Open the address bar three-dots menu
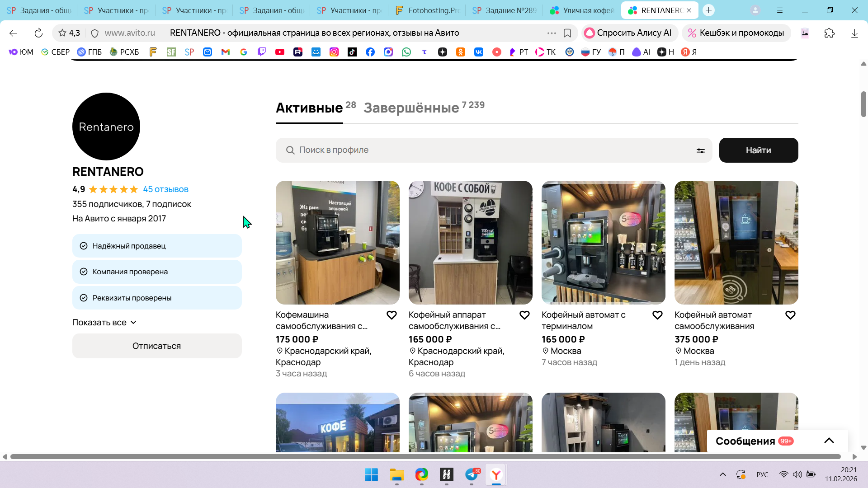The width and height of the screenshot is (868, 488). click(x=552, y=33)
